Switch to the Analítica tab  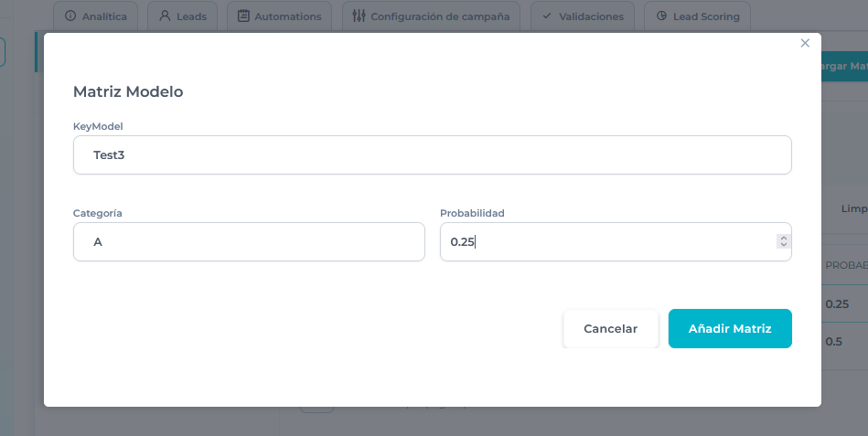(102, 16)
